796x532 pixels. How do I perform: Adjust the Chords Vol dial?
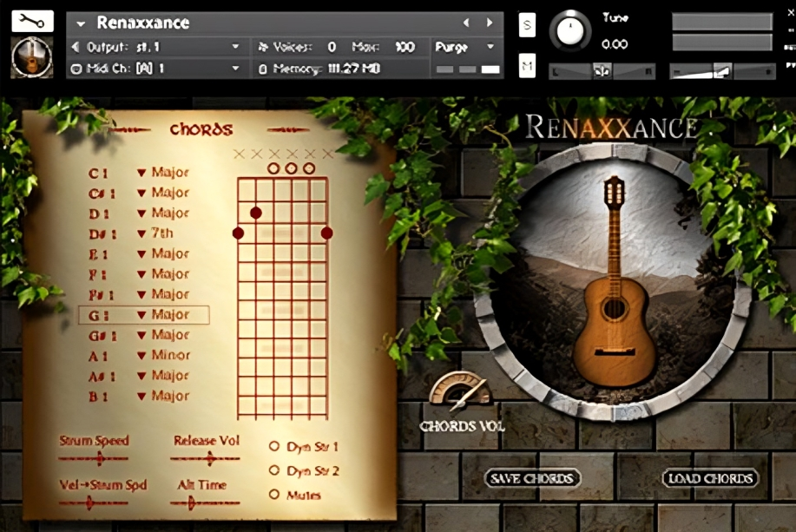pos(460,390)
